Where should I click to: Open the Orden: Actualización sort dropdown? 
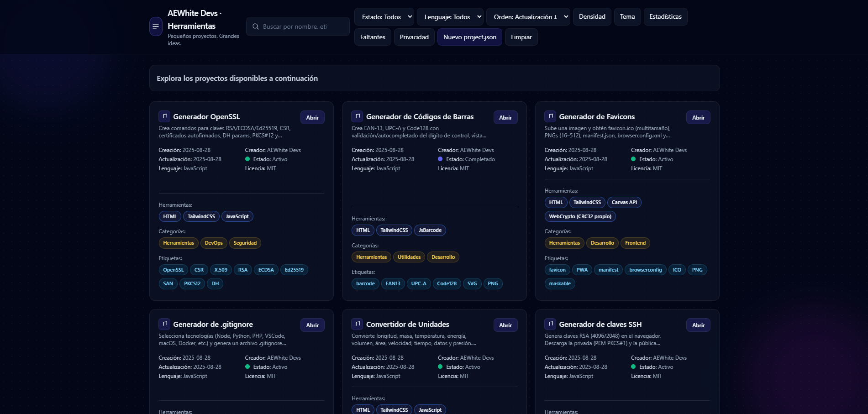pos(528,17)
